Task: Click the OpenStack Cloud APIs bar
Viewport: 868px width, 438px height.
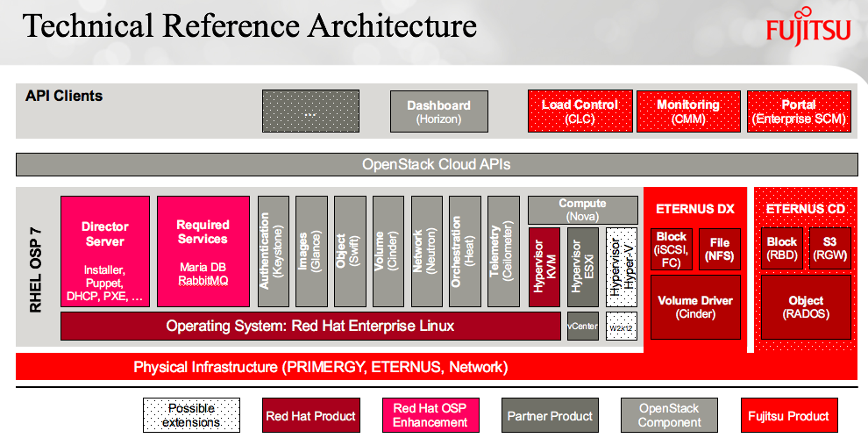Action: point(437,164)
